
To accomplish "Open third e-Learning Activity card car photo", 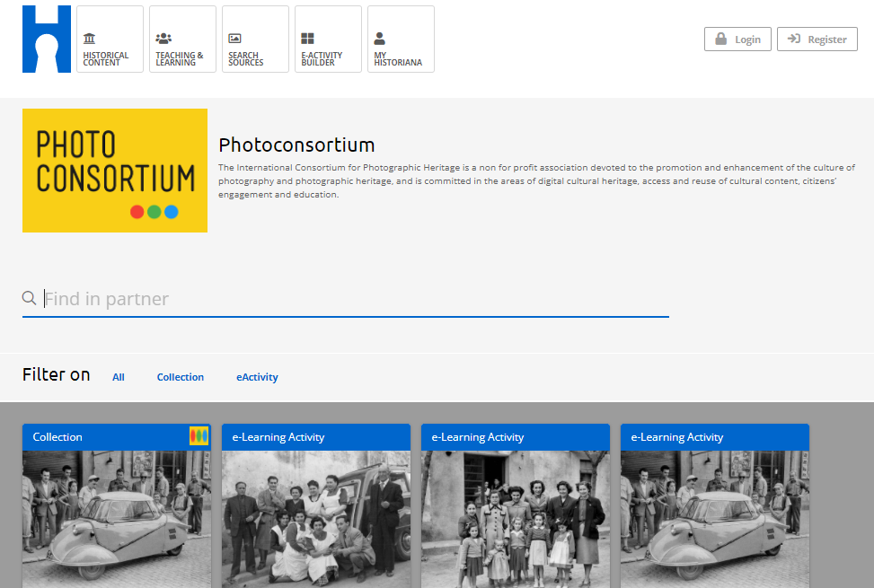I will 715,519.
